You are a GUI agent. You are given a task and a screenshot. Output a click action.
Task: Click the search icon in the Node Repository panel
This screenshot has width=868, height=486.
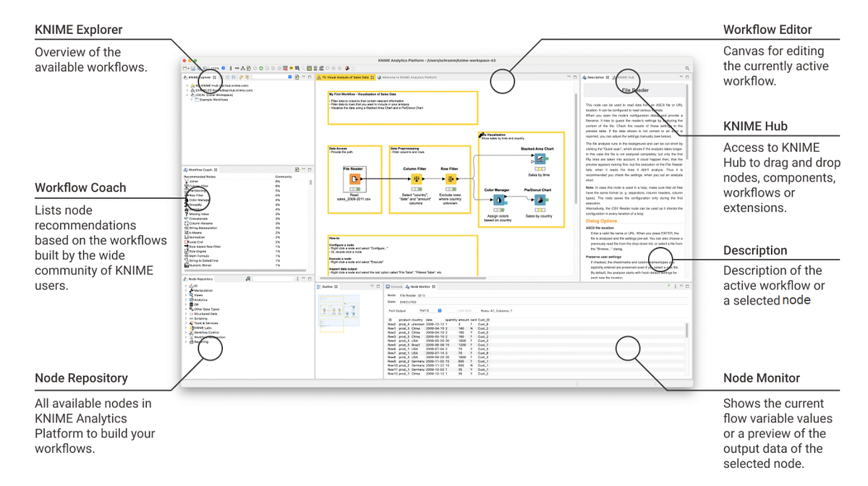[248, 278]
